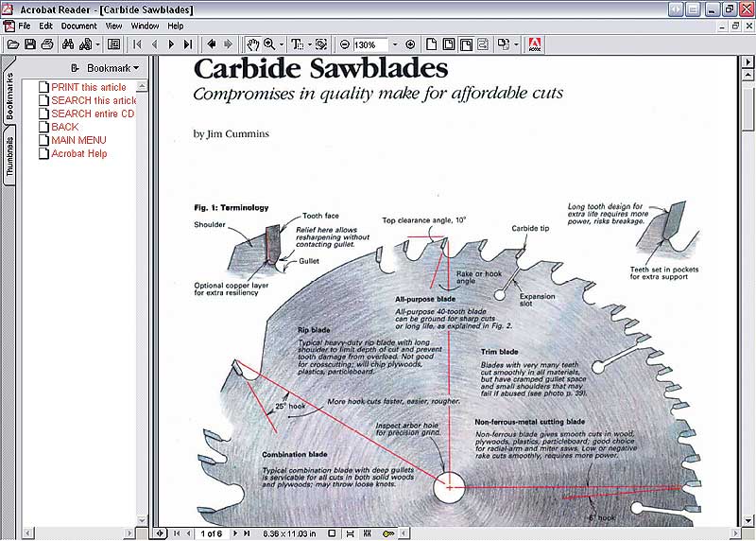Click the Reflow page icon
The width and height of the screenshot is (756, 541).
point(483,44)
